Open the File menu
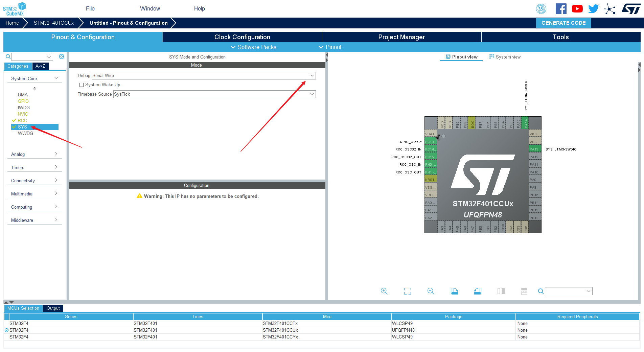This screenshot has width=644, height=352. coord(90,8)
